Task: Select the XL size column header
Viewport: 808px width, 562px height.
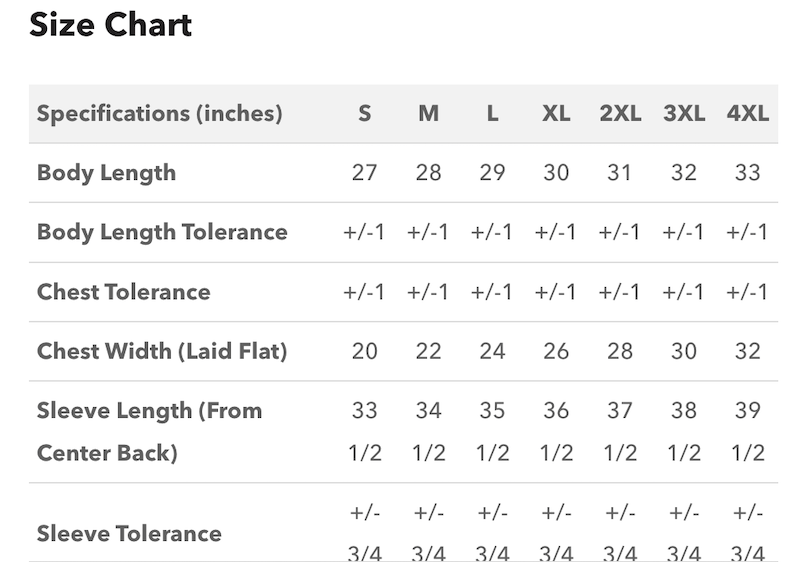Action: click(556, 113)
